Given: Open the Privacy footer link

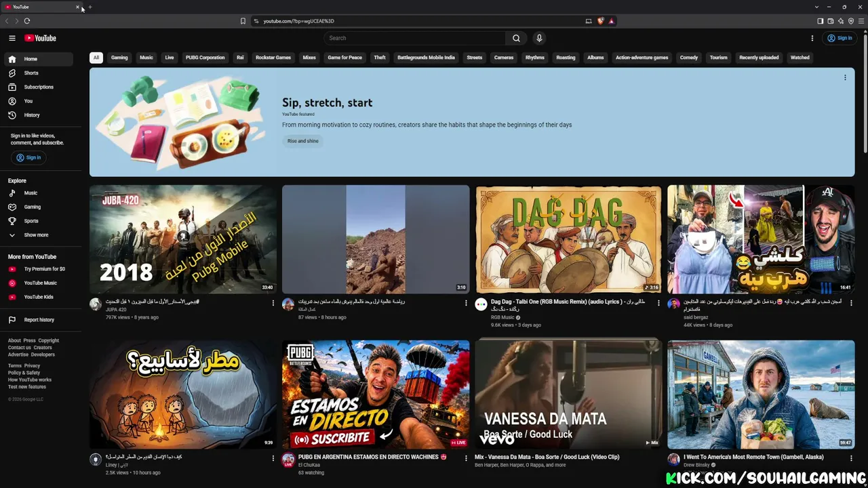Looking at the screenshot, I should tap(32, 366).
